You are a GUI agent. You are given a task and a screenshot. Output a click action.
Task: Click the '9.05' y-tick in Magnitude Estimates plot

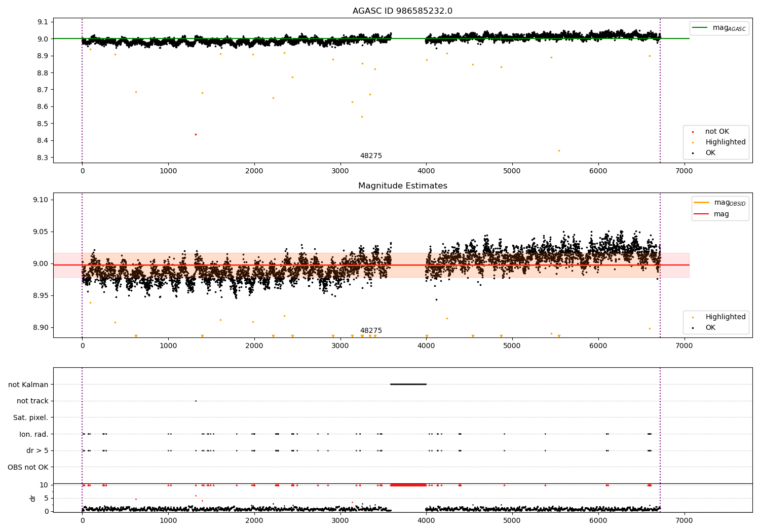[x=41, y=232]
